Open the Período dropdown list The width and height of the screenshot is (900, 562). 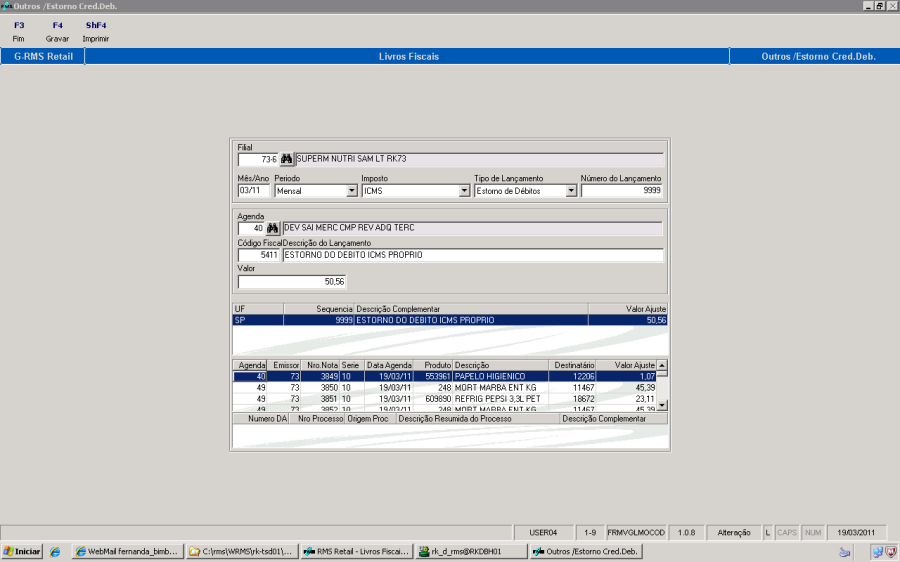coord(352,190)
